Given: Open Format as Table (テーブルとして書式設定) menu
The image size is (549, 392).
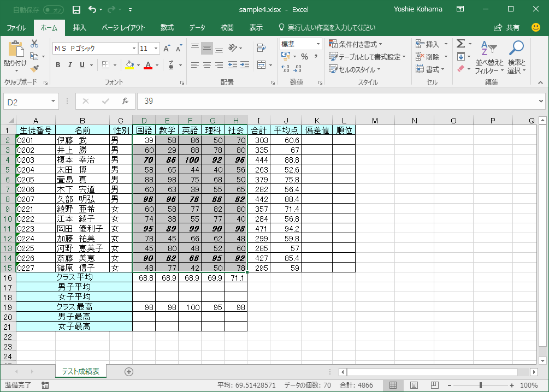Looking at the screenshot, I should 367,57.
